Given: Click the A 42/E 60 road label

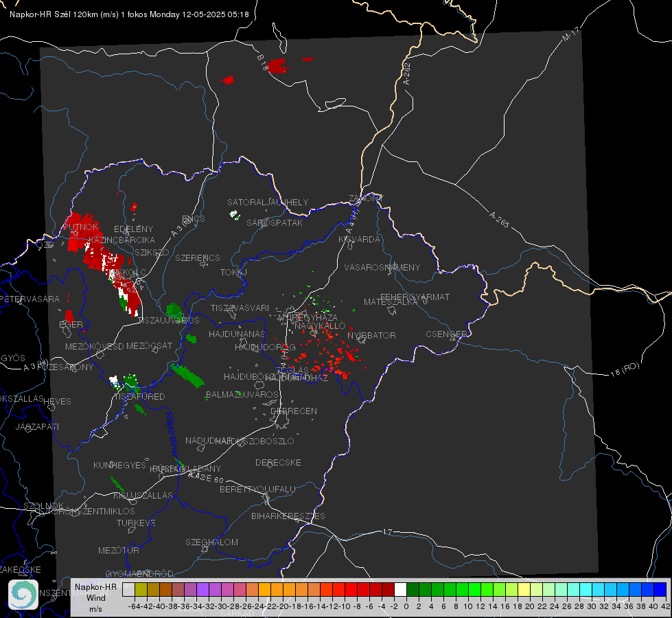Looking at the screenshot, I should [x=207, y=477].
